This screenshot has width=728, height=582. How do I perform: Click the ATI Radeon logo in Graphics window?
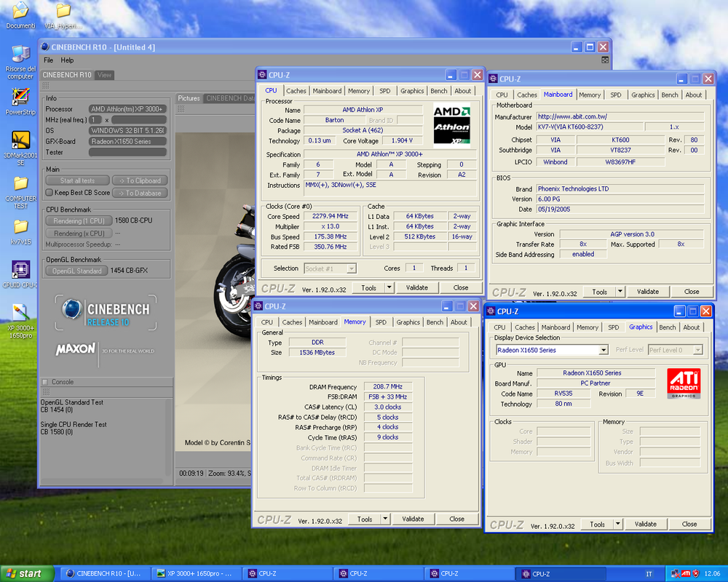tap(684, 383)
